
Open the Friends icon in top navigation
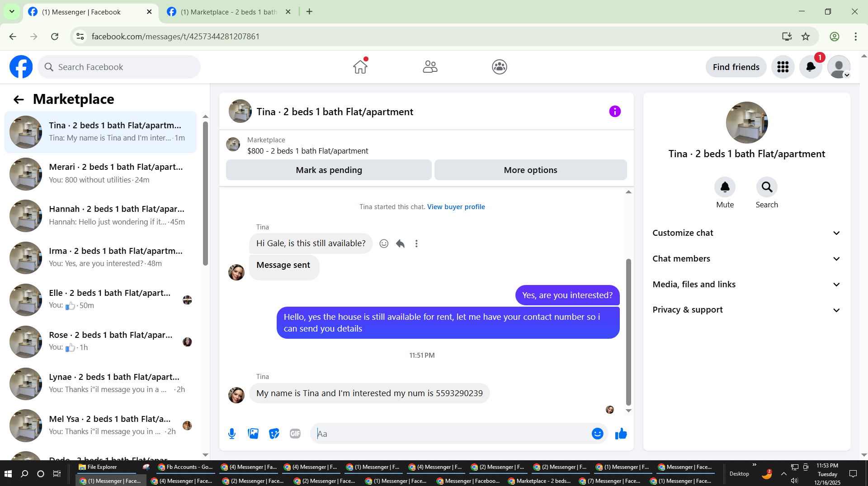(430, 67)
